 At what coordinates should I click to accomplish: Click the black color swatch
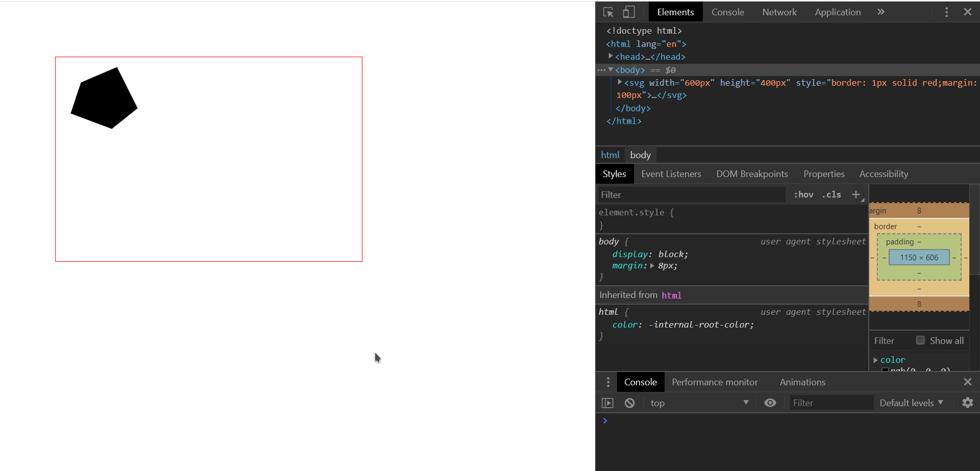(x=886, y=368)
